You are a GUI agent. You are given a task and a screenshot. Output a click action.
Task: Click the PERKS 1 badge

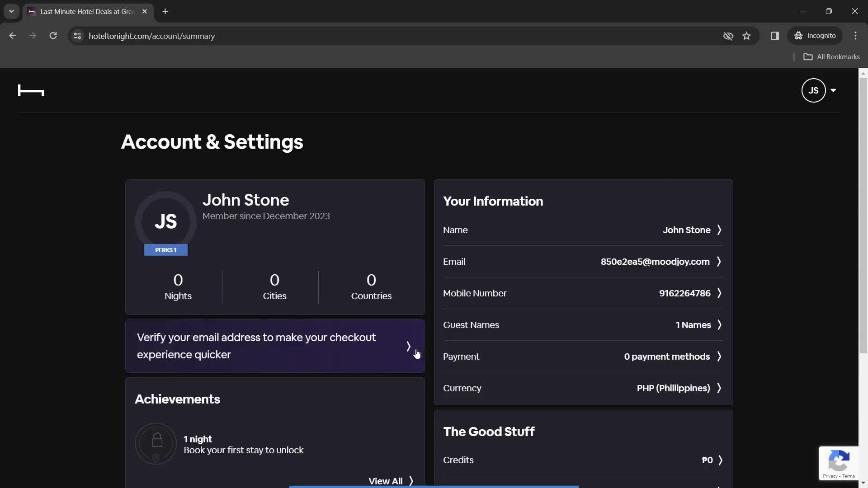coord(166,250)
